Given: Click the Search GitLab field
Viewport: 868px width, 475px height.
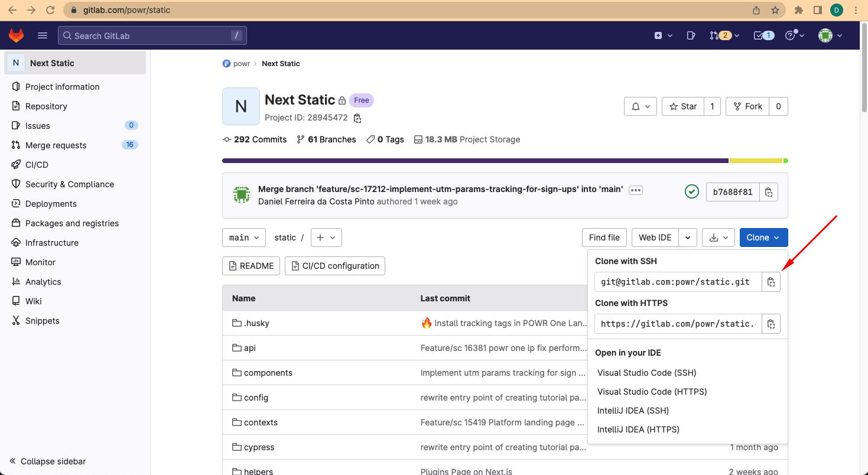Looking at the screenshot, I should [x=152, y=35].
